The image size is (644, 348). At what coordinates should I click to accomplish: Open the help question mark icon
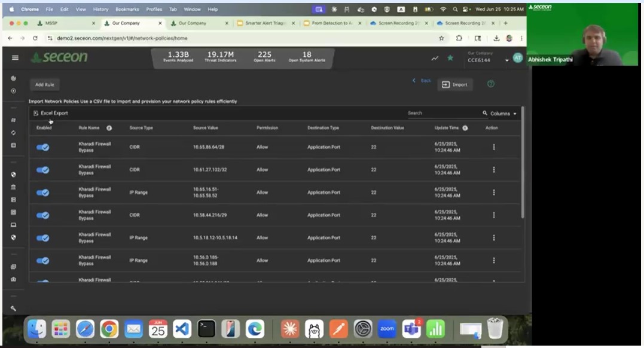(x=491, y=84)
